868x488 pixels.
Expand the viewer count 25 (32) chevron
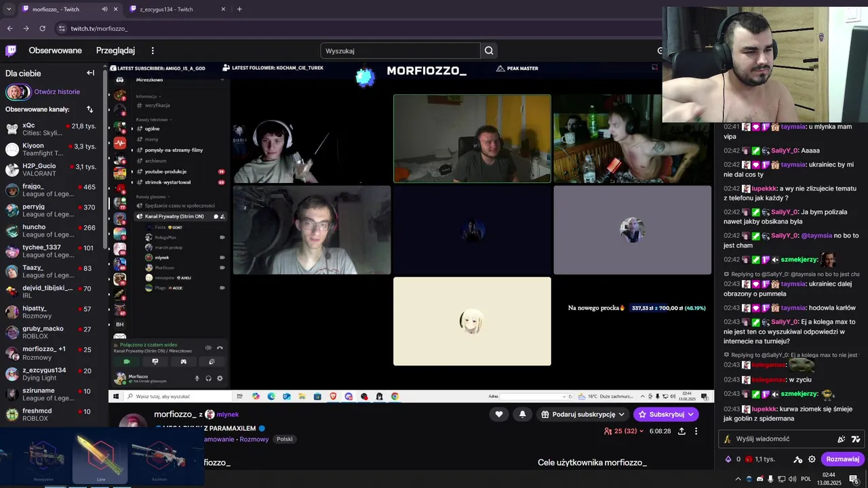point(642,431)
